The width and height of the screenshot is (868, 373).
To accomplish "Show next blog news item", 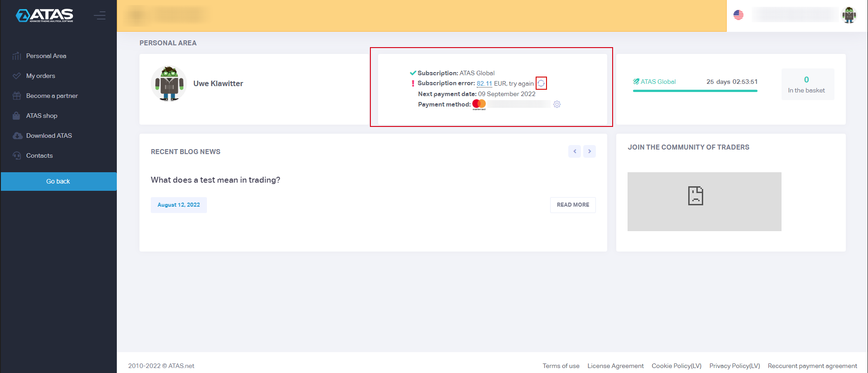I will (x=589, y=151).
